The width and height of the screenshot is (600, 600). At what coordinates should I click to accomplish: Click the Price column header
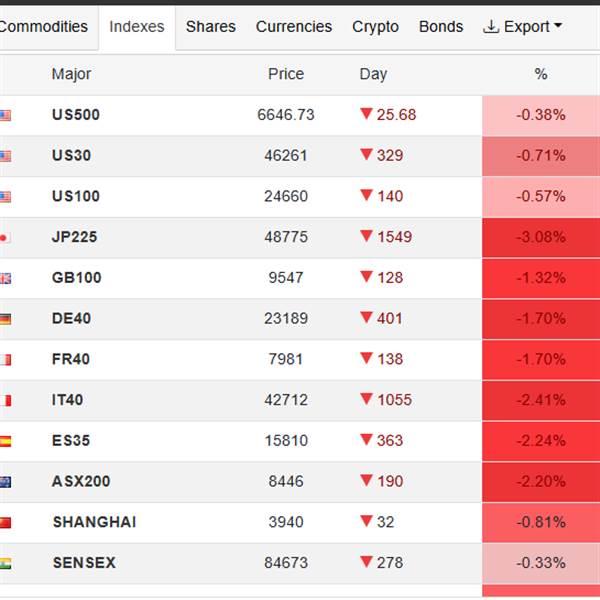(x=286, y=74)
